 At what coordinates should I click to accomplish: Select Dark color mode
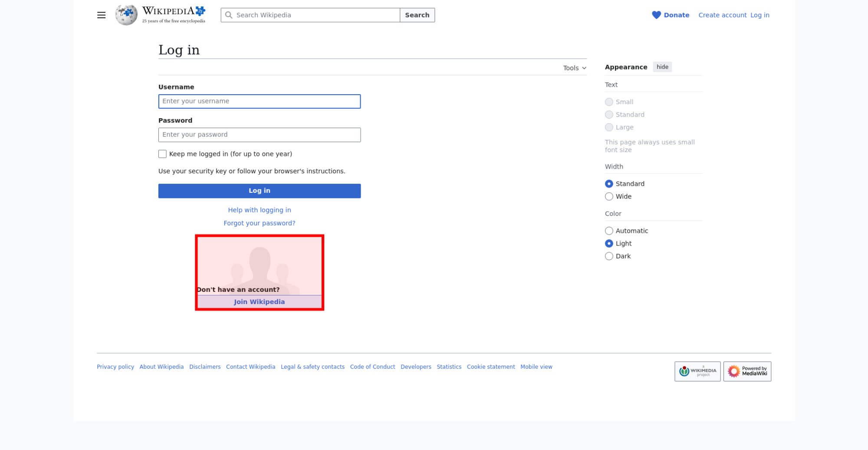pyautogui.click(x=609, y=256)
